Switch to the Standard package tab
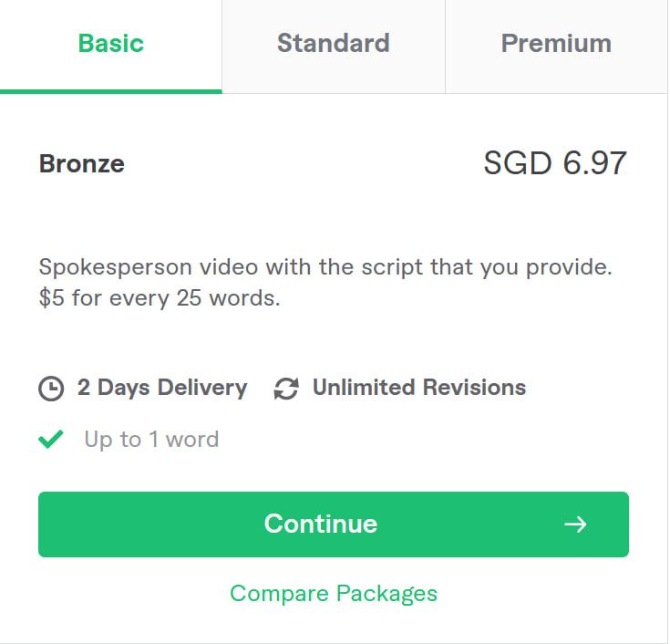The image size is (670, 644). (333, 44)
